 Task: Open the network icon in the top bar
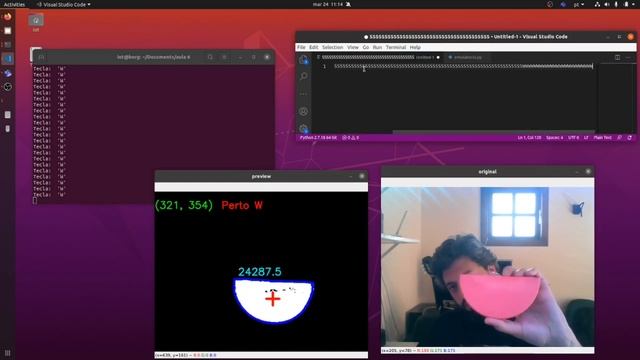[597, 4]
